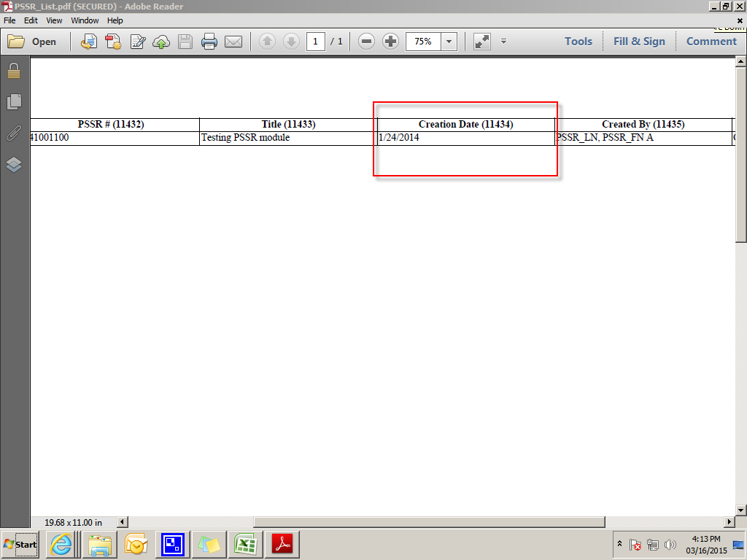
Task: Click the 'Testing PSSR module' cell
Action: (245, 138)
